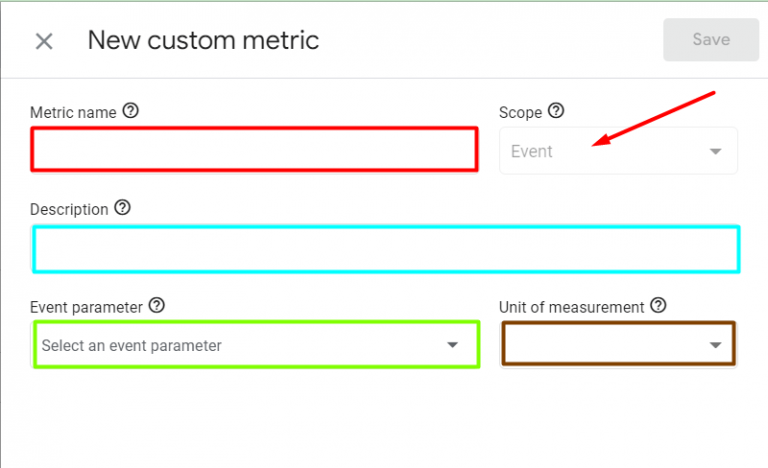Open help tooltip next to Scope
Screen dimensions: 768x468
(556, 111)
